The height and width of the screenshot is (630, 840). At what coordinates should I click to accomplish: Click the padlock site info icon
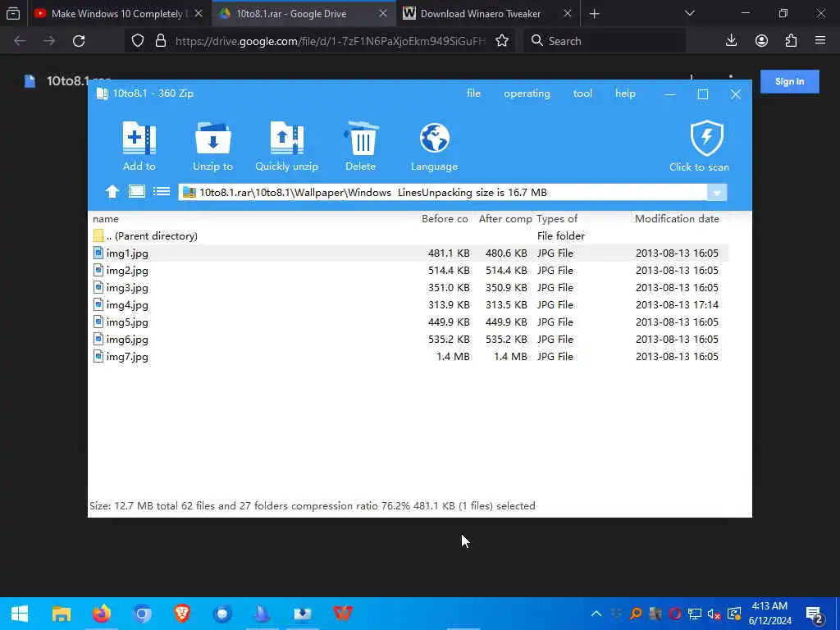coord(160,41)
